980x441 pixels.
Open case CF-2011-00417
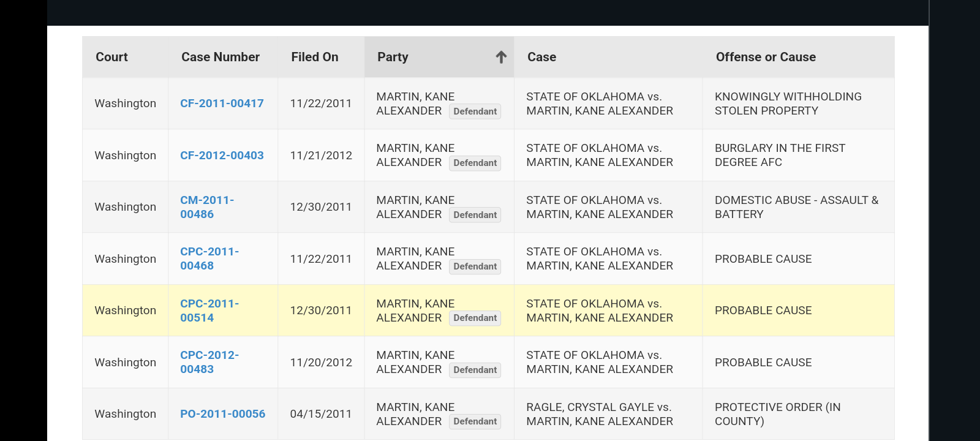pyautogui.click(x=222, y=104)
